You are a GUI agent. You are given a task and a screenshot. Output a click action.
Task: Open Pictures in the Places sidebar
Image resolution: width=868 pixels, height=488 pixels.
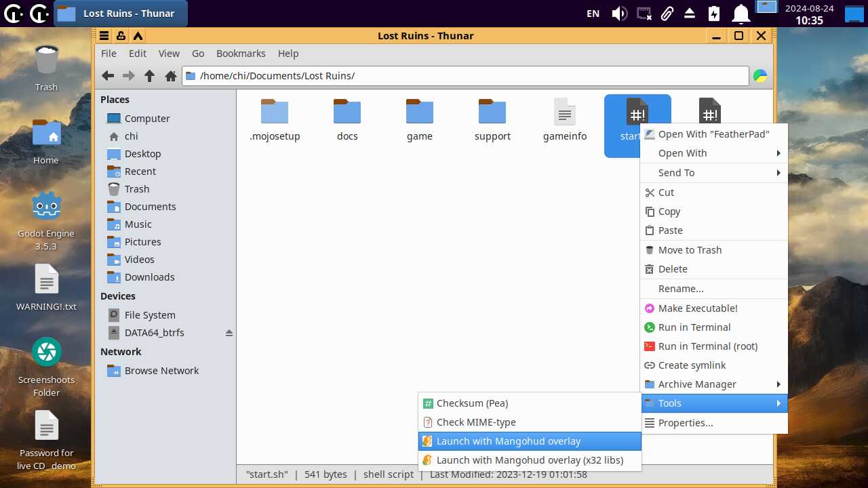[165, 242]
